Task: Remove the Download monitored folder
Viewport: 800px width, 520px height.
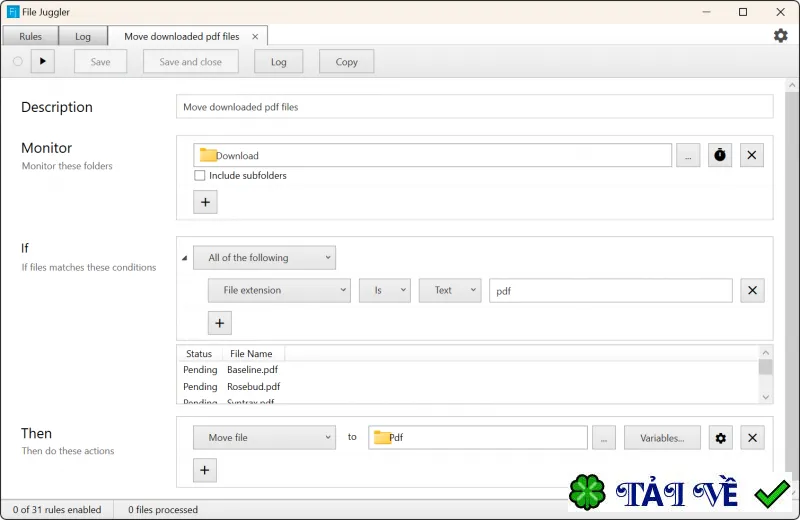Action: click(752, 155)
